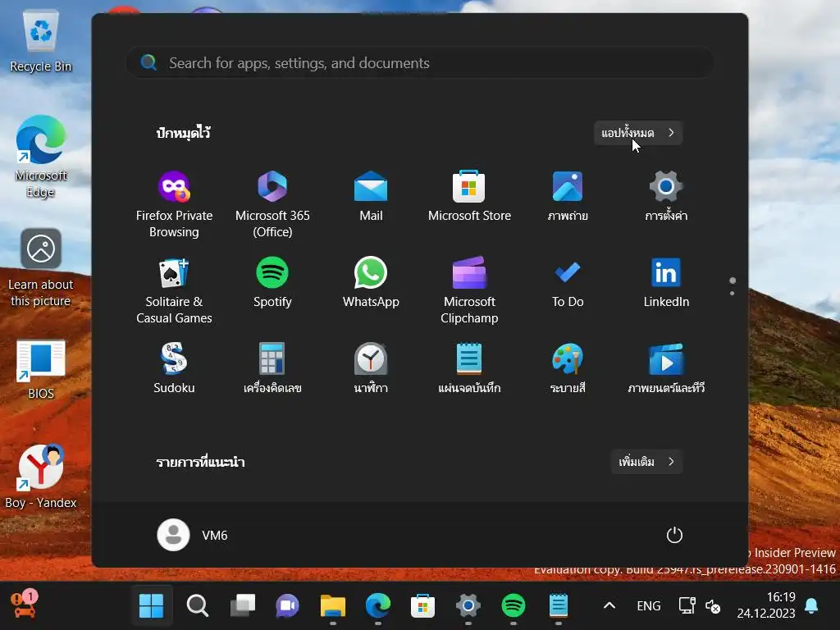Open the Chat (Teams) taskbar icon
The image size is (840, 630).
[288, 606]
